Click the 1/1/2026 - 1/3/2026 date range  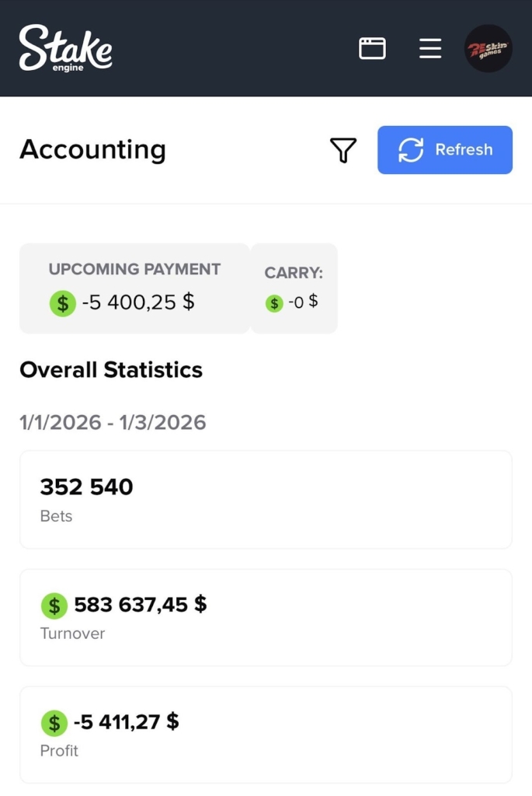[x=113, y=423]
